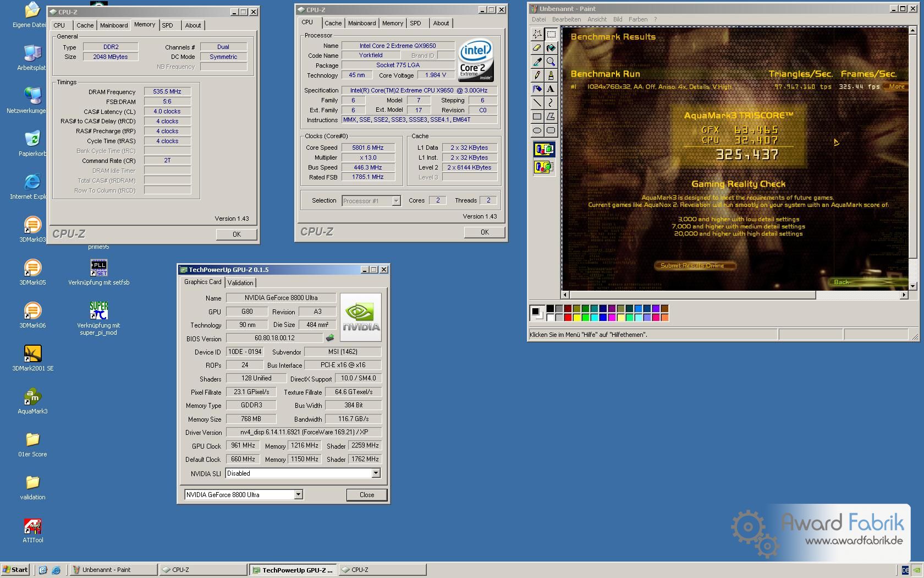Click the Close button in GPU-Z
924x578 pixels.
(x=367, y=495)
